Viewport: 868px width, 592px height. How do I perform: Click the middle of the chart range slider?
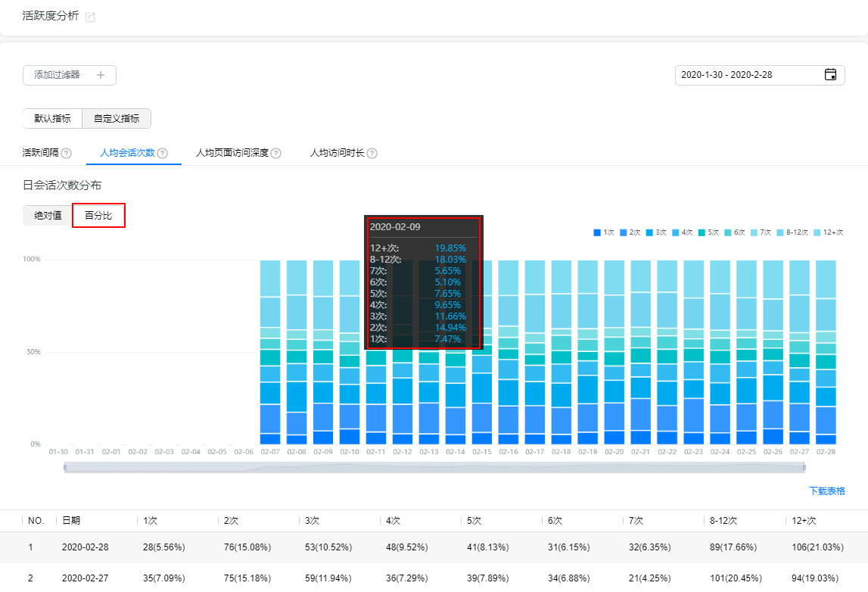tap(434, 468)
